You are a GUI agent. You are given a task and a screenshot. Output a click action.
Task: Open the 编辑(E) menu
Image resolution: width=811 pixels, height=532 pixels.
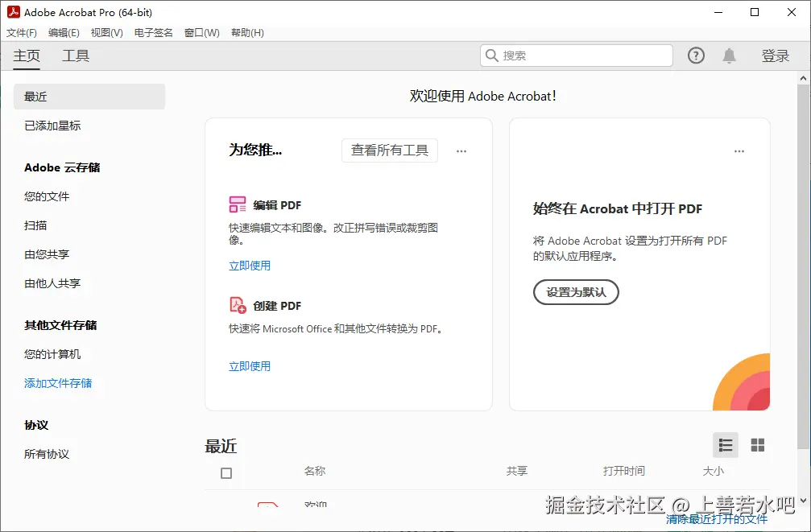click(64, 32)
